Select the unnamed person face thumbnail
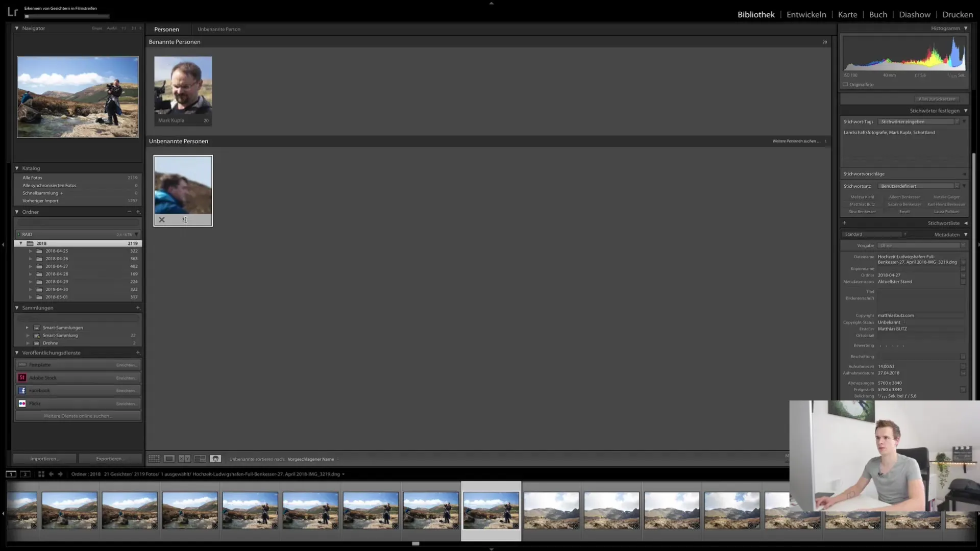This screenshot has height=551, width=980. 183,185
